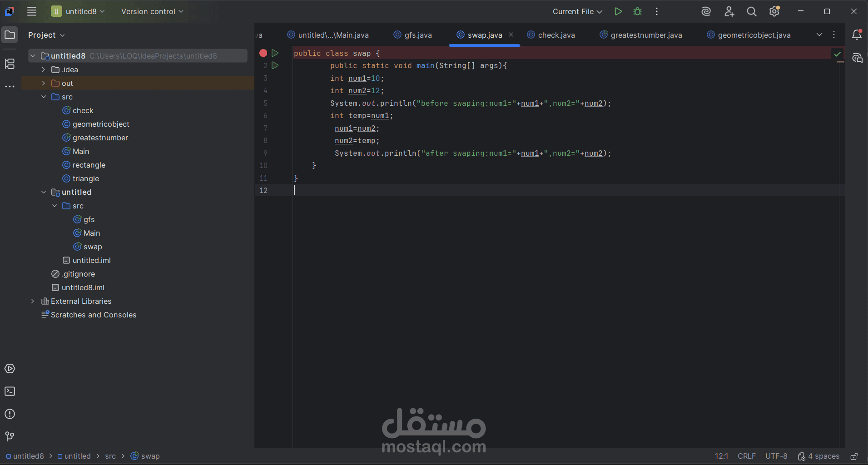Screen dimensions: 868x465
Task: Open greatestnumber class in project tree
Action: click(100, 138)
